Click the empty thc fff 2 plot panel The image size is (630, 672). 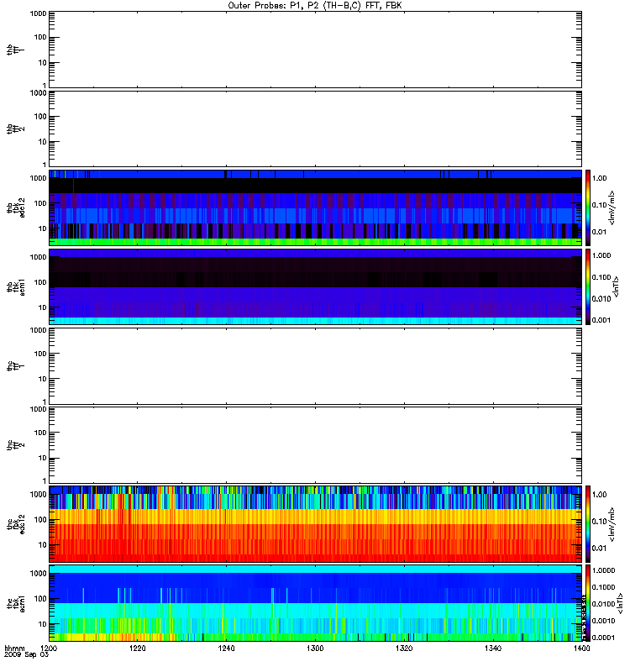click(x=315, y=445)
